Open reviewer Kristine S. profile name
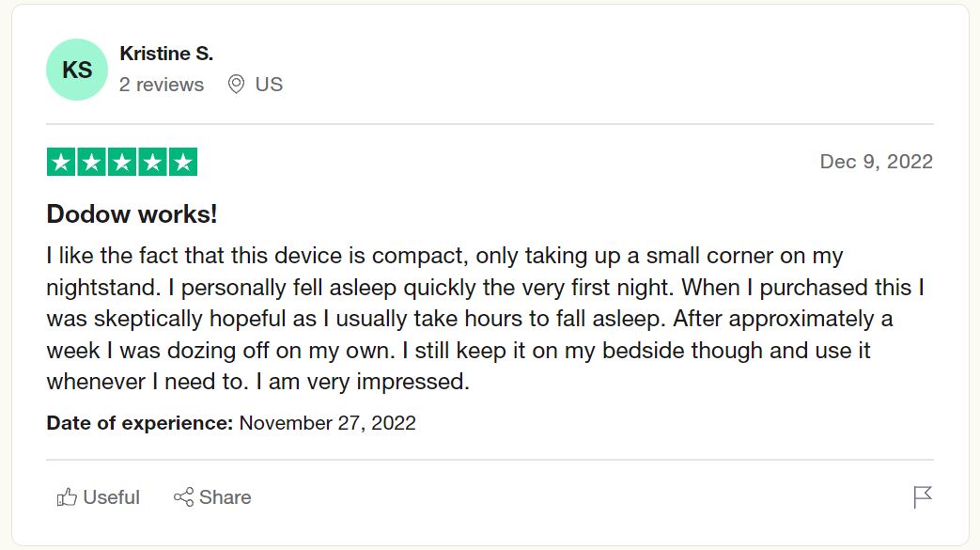 tap(166, 55)
